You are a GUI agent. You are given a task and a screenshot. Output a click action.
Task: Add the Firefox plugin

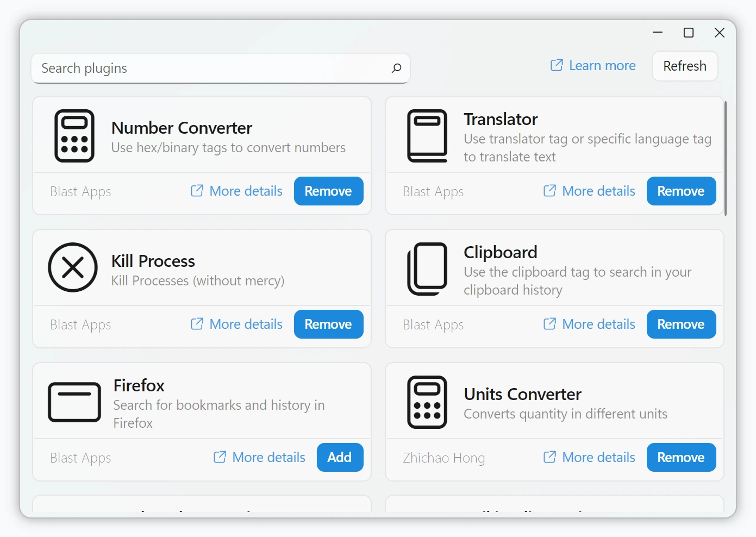click(x=340, y=457)
